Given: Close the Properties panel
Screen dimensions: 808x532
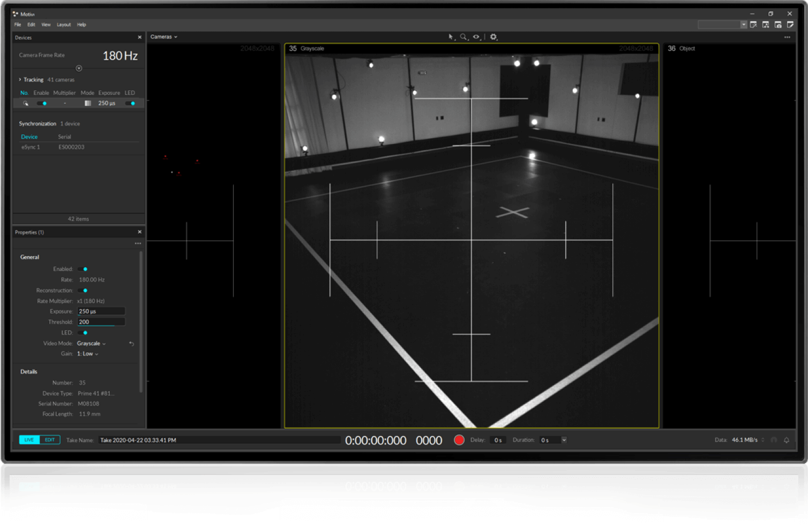Looking at the screenshot, I should coord(139,231).
